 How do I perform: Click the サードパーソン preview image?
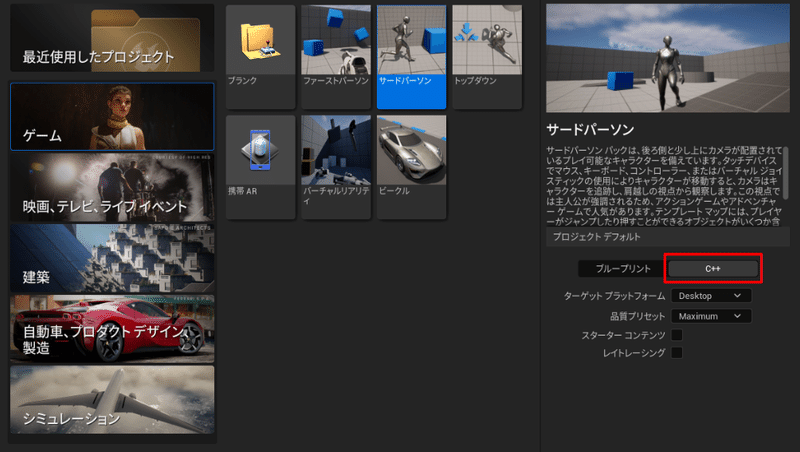(x=668, y=58)
